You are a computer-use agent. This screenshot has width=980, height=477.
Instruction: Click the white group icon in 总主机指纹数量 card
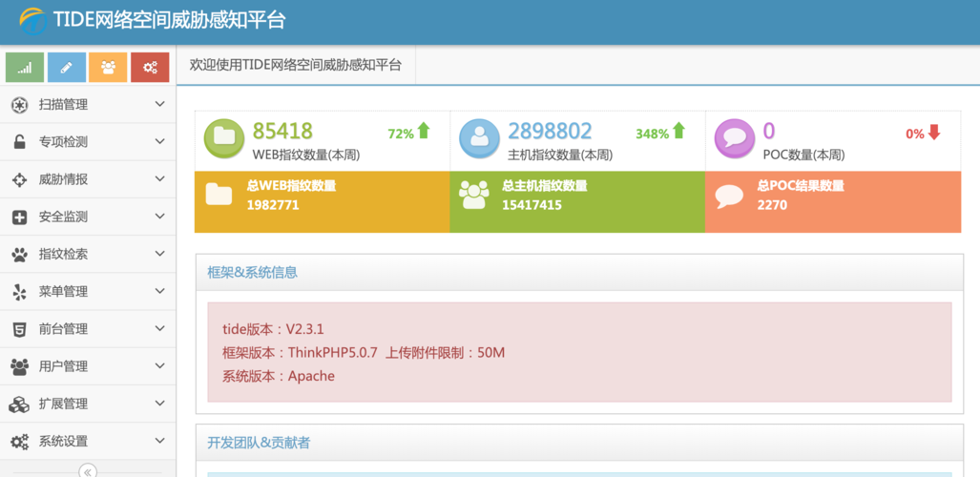tap(474, 195)
